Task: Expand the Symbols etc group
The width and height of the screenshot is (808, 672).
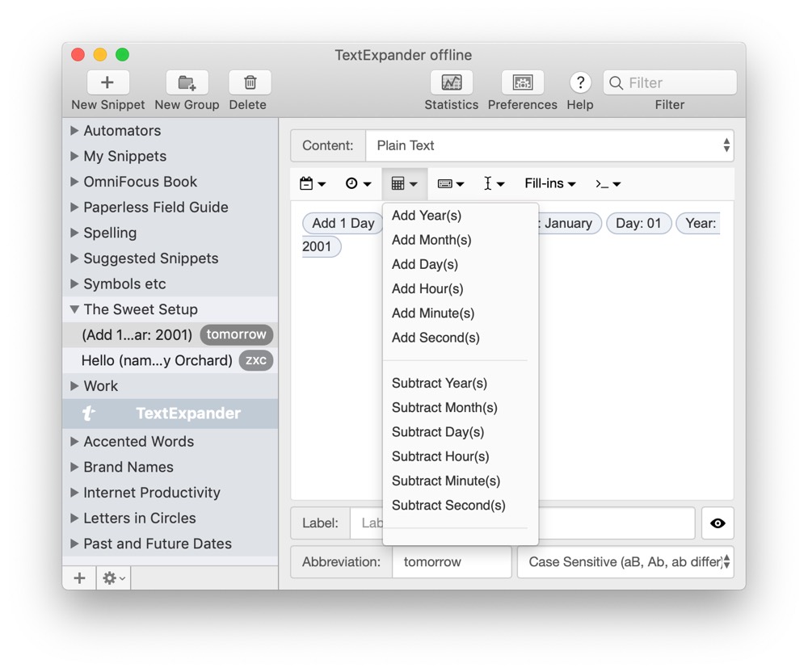Action: pos(74,283)
